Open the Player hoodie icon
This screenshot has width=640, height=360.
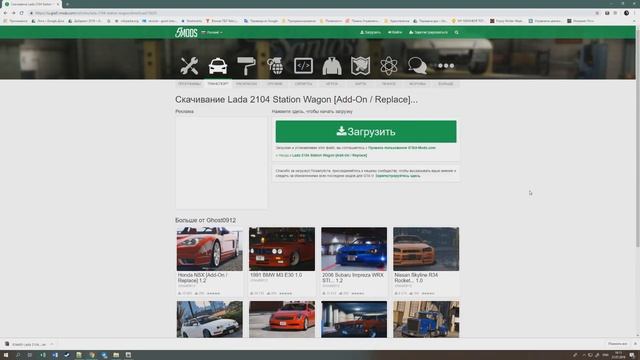coord(332,66)
